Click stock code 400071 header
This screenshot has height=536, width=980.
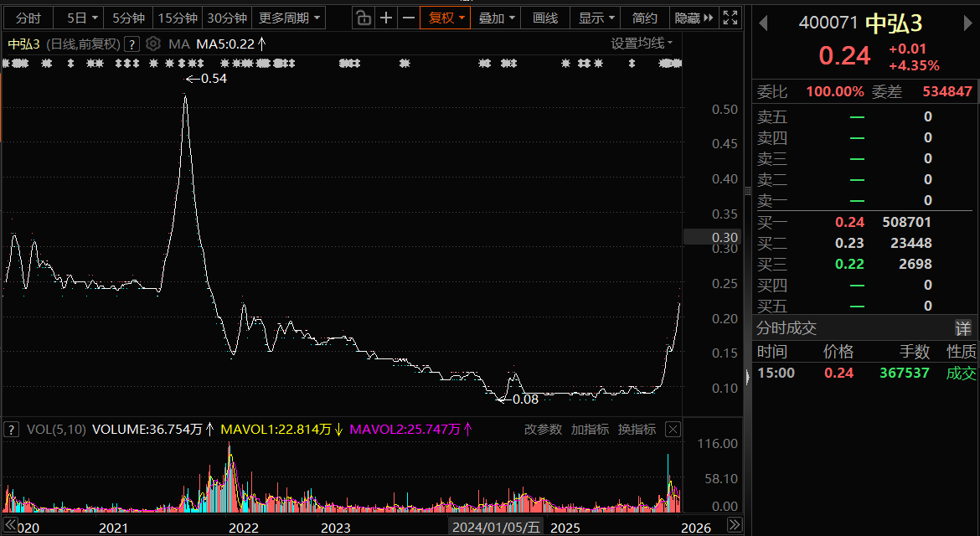pyautogui.click(x=828, y=23)
